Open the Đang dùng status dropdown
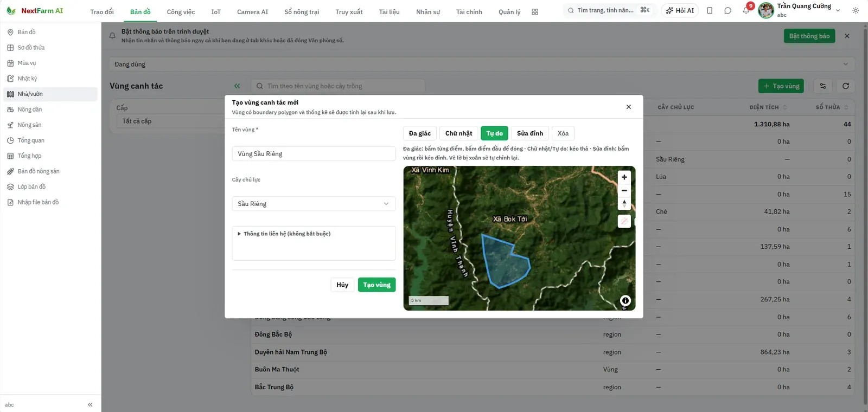This screenshot has width=868, height=412. (482, 64)
